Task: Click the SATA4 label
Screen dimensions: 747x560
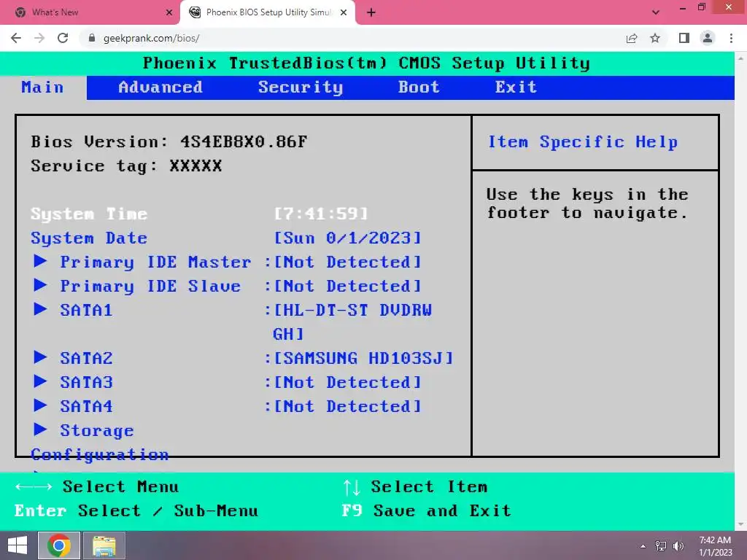Action: coord(86,406)
